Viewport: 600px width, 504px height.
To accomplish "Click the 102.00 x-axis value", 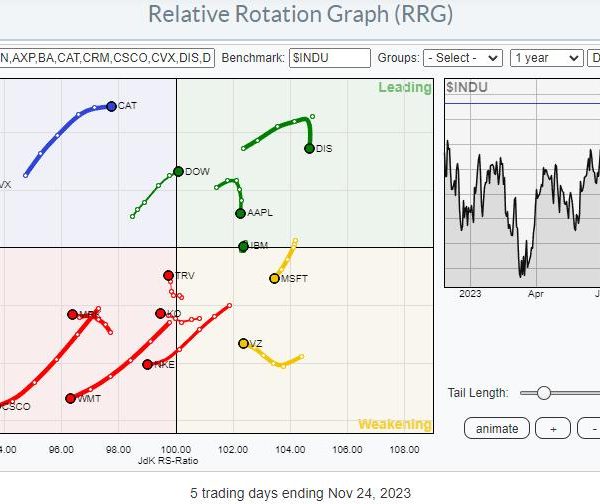I will click(x=233, y=449).
